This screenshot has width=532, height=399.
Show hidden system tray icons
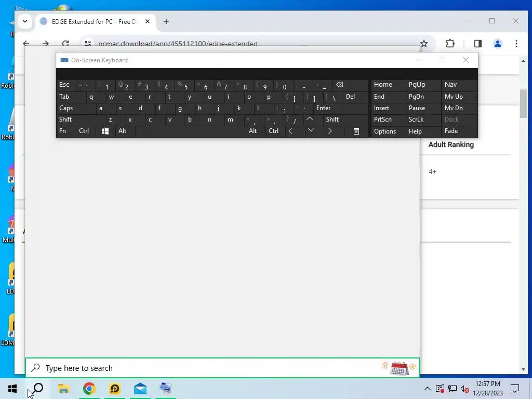427,389
